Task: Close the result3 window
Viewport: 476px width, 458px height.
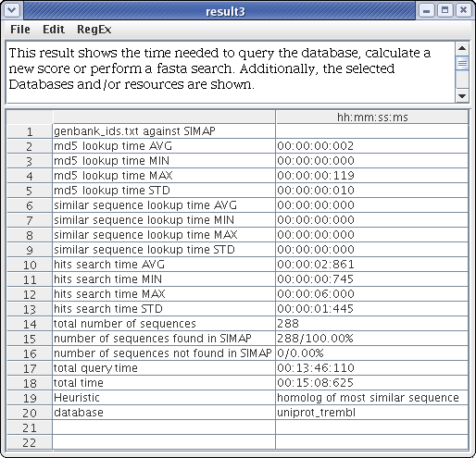Action: point(463,10)
